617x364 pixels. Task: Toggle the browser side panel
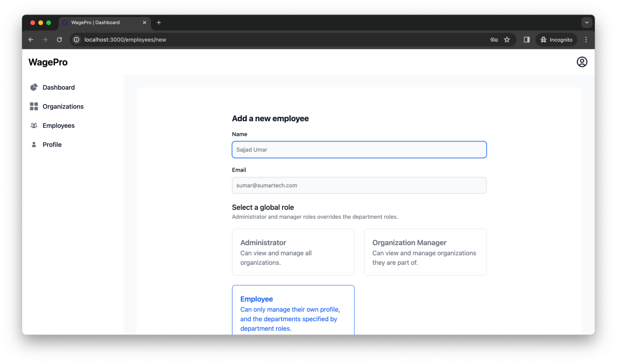(x=526, y=39)
